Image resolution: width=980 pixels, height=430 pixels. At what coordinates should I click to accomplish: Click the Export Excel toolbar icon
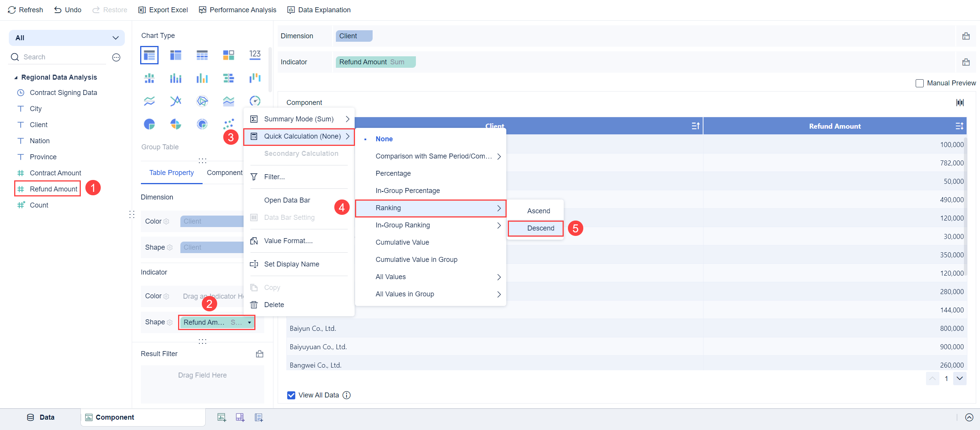click(142, 10)
